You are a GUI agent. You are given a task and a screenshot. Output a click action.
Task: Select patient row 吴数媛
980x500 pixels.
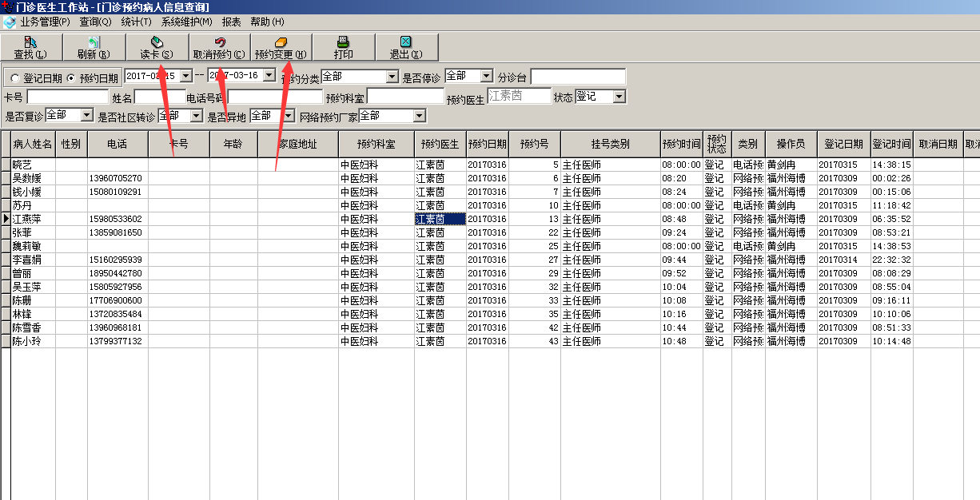(490, 178)
